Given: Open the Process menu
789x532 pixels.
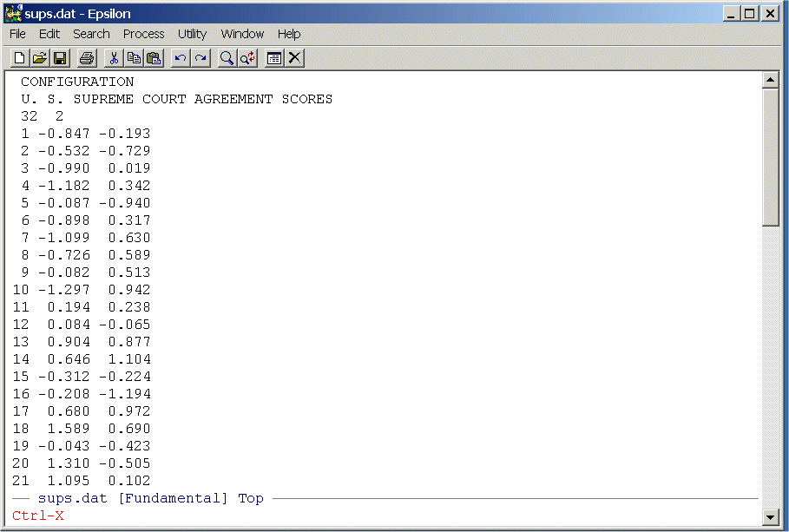Looking at the screenshot, I should 143,34.
